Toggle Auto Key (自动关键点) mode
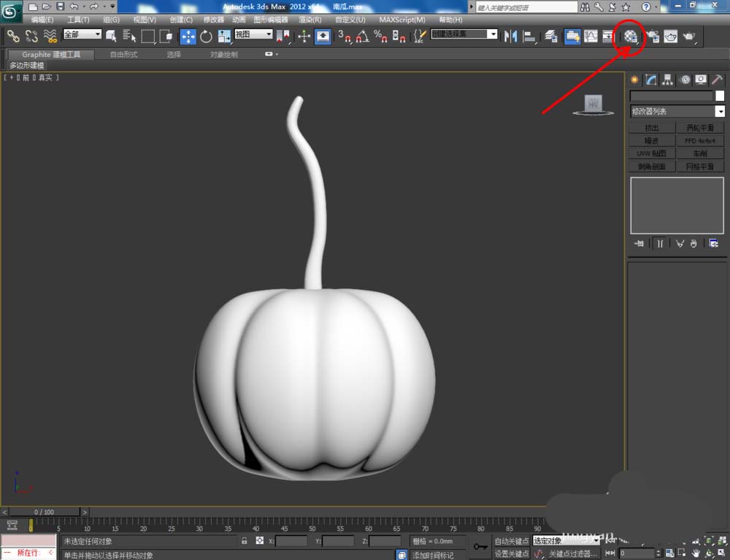The height and width of the screenshot is (560, 730). click(x=511, y=541)
